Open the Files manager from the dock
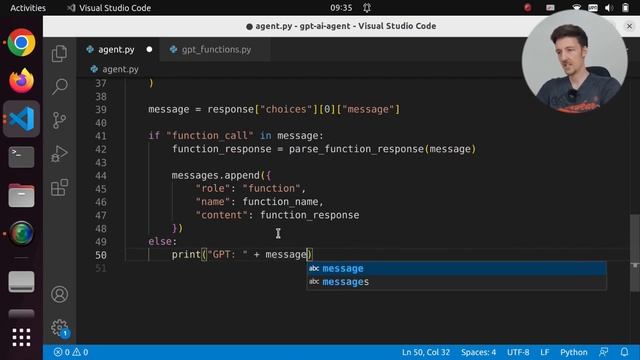 coord(21,196)
